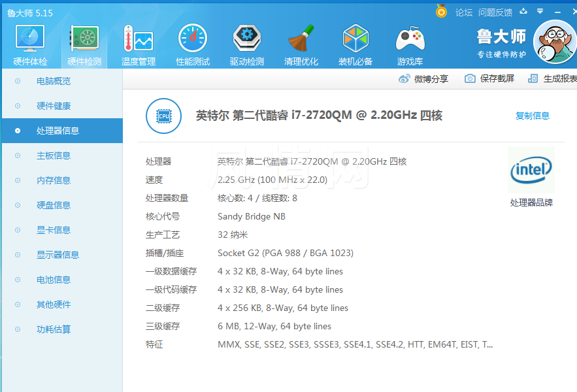Click the 4 x 256 KB L2 cache value
577x392 pixels.
282,308
